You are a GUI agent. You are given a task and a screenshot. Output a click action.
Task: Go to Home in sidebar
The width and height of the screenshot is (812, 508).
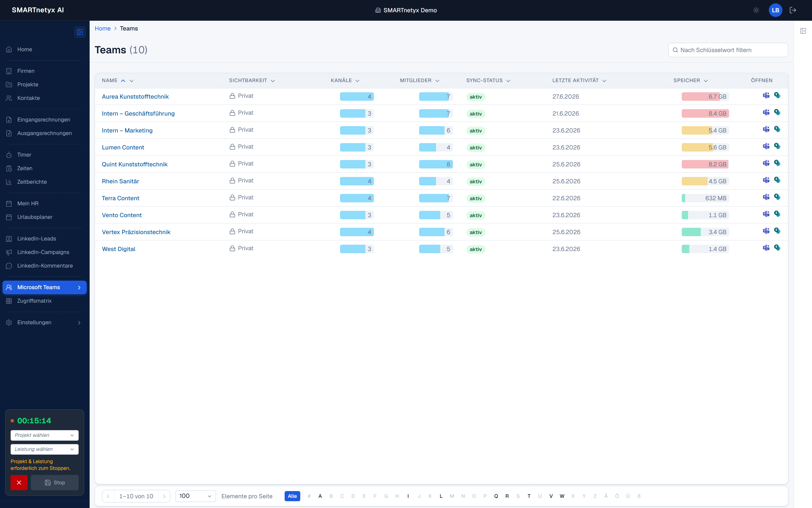pos(45,49)
